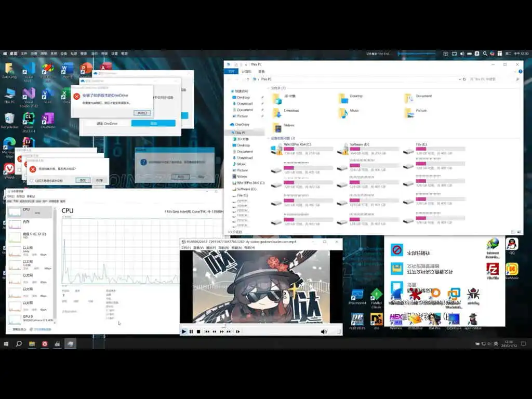Select memory (内存) in Task Manager sidebar
The height and width of the screenshot is (399, 532).
click(x=31, y=224)
